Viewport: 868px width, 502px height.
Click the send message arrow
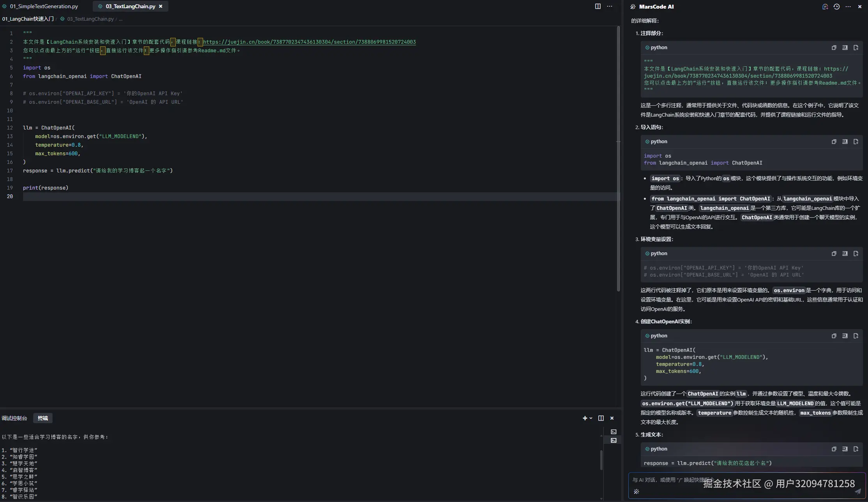(857, 491)
